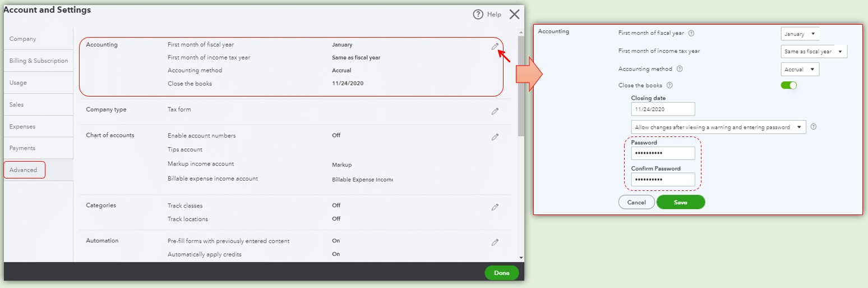Open Help from question mark icon

(x=478, y=15)
